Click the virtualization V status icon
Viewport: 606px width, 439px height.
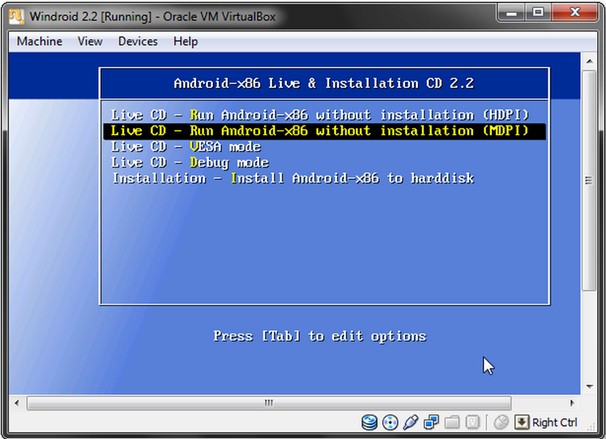pos(472,422)
